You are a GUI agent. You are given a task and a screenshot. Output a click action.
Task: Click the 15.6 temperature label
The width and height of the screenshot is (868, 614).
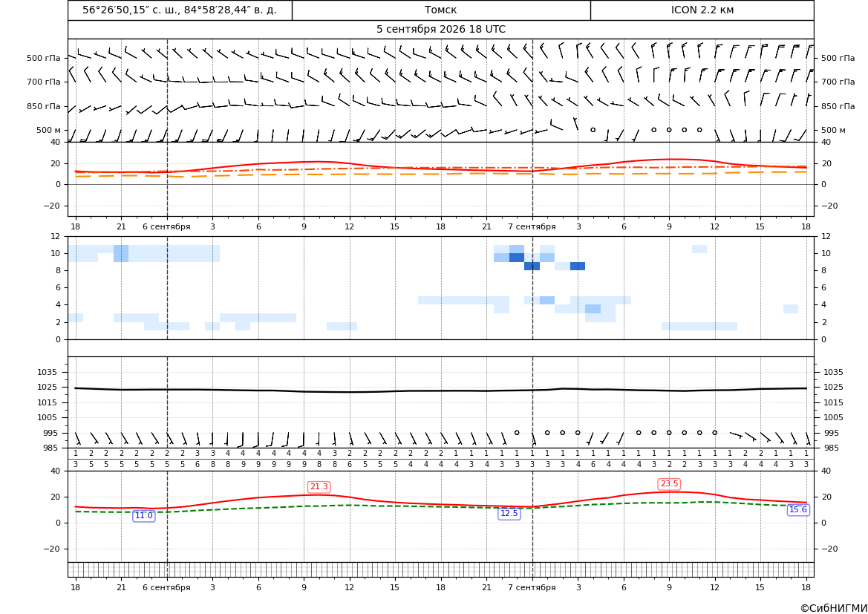coord(797,509)
